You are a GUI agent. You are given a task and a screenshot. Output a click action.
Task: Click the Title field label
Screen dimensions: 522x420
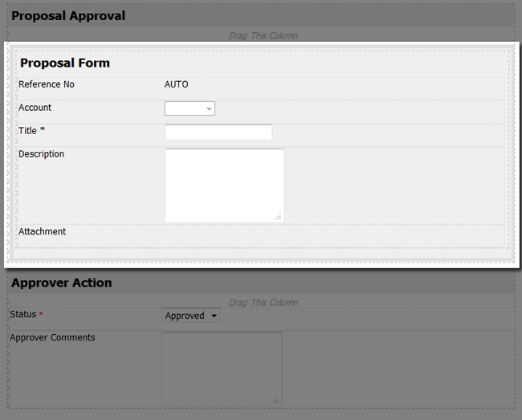click(28, 130)
